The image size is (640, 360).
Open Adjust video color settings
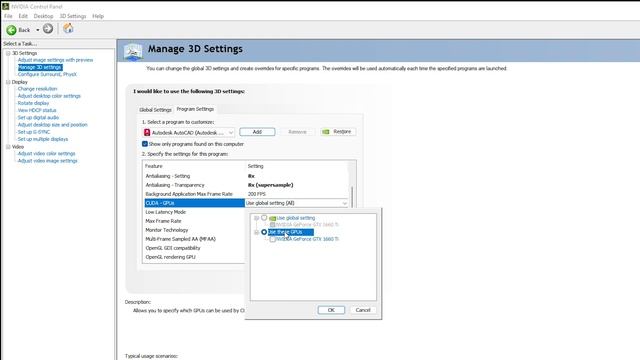(46, 153)
